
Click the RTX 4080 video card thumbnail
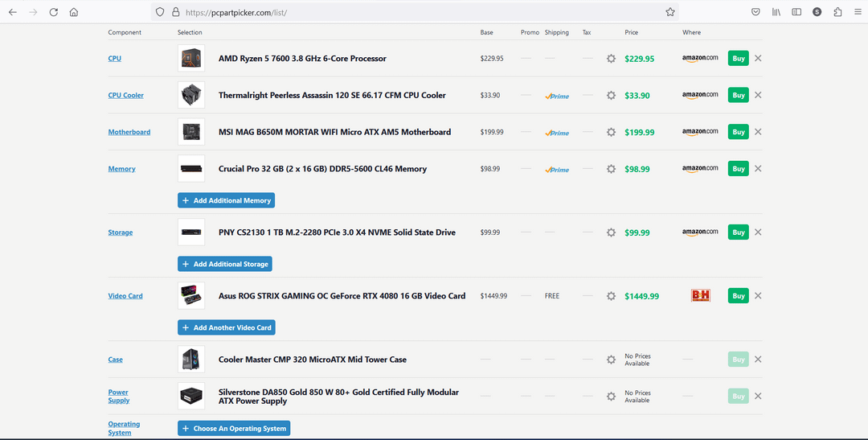(191, 296)
